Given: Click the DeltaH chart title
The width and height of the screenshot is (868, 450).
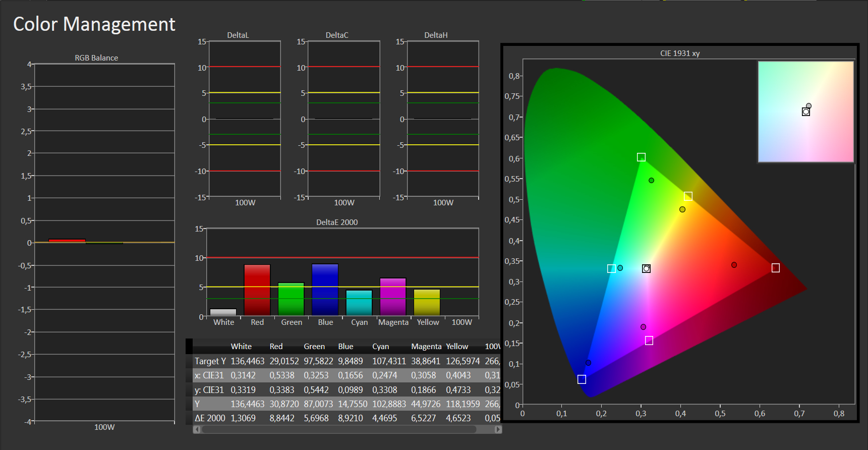Looking at the screenshot, I should click(436, 35).
